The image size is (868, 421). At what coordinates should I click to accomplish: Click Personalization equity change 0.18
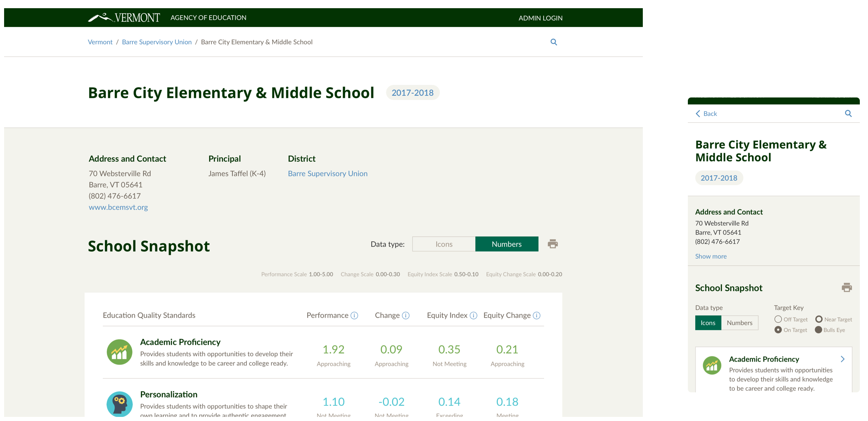(507, 402)
